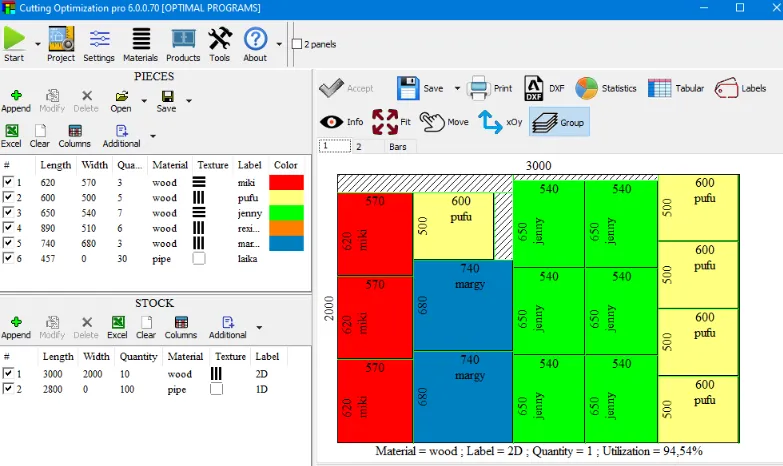The width and height of the screenshot is (783, 466).
Task: Click the stock Quantity column header
Action: tap(138, 356)
